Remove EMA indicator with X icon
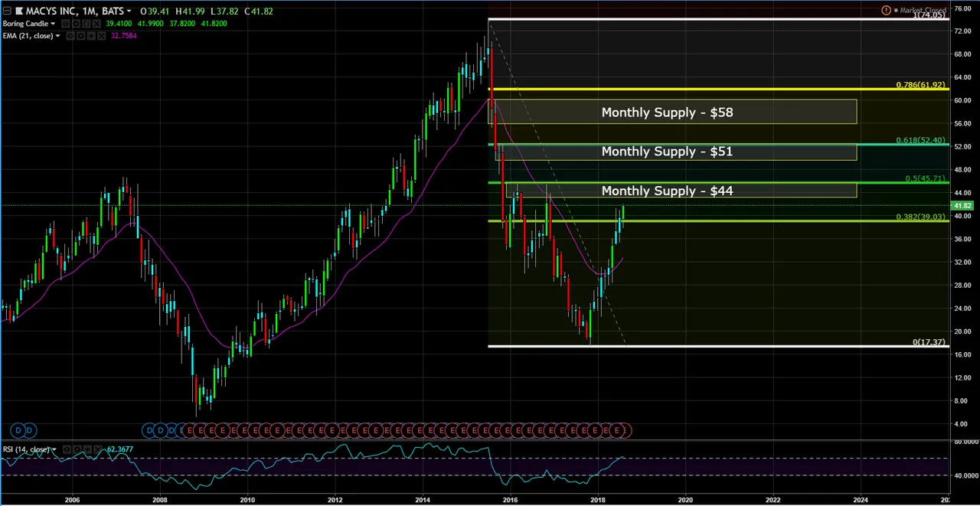This screenshot has width=980, height=506. click(101, 36)
